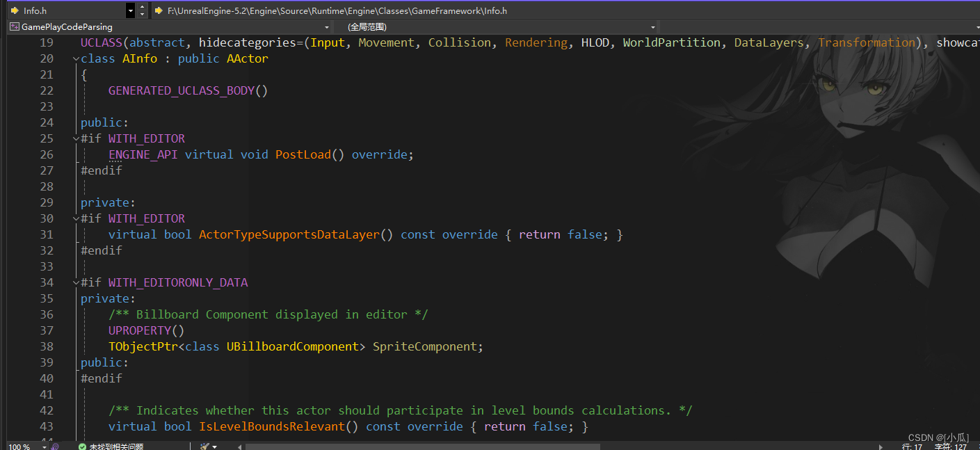Click the Info.h file path field
Image resolution: width=980 pixels, height=450 pixels.
tap(565, 10)
